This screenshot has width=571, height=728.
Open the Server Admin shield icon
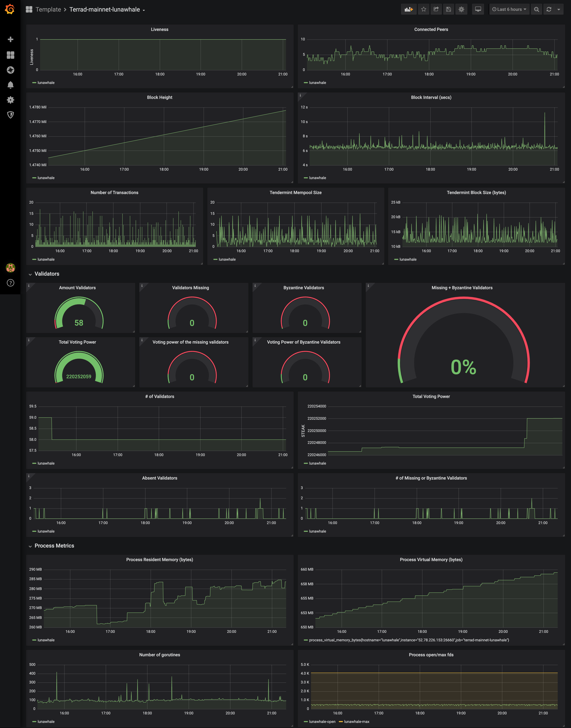click(x=10, y=115)
